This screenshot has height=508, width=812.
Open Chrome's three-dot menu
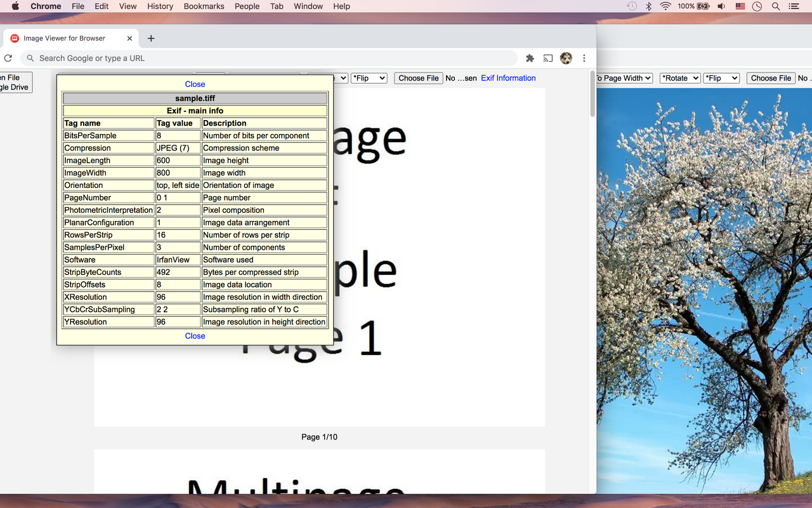point(584,58)
